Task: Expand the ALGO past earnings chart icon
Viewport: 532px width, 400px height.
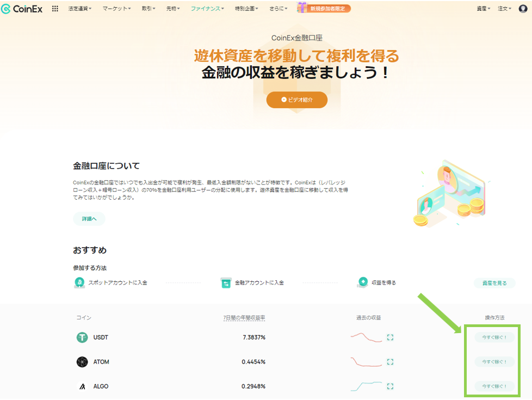Action: [390, 386]
